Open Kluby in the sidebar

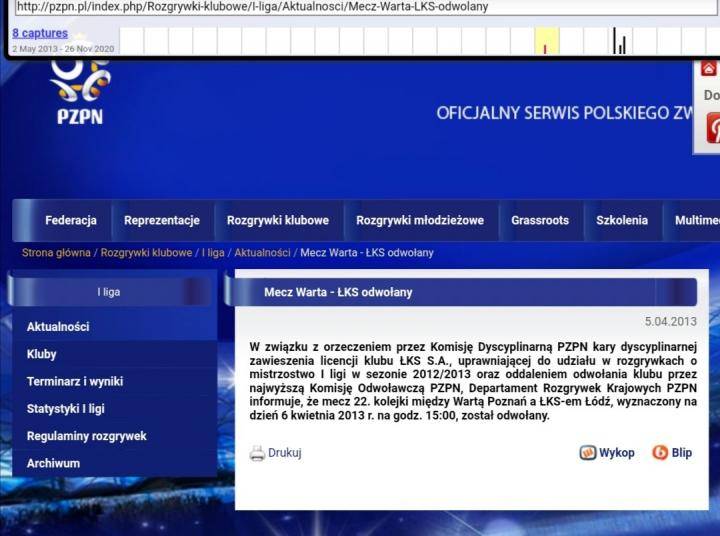click(x=41, y=354)
